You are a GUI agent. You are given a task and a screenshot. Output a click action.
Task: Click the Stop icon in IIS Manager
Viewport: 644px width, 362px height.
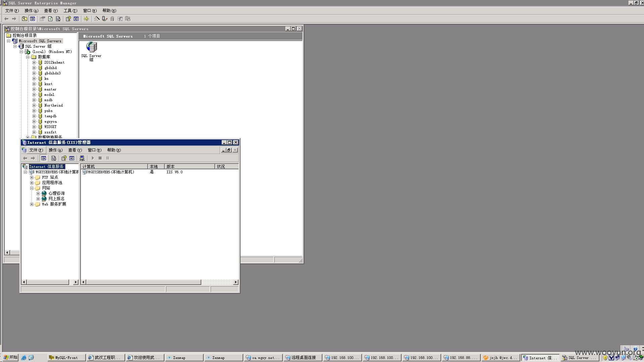100,158
